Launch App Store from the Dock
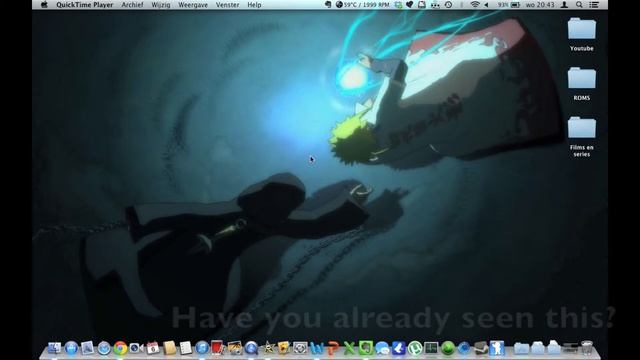This screenshot has height=360, width=640. click(71, 348)
